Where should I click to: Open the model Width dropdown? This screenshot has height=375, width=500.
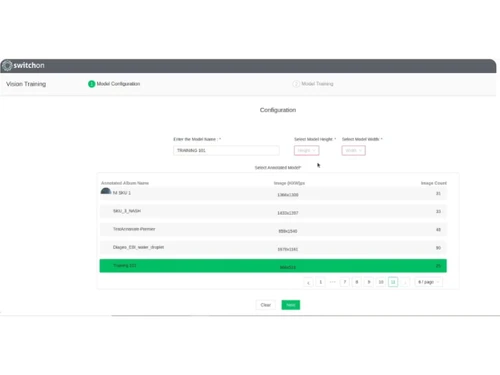point(353,151)
